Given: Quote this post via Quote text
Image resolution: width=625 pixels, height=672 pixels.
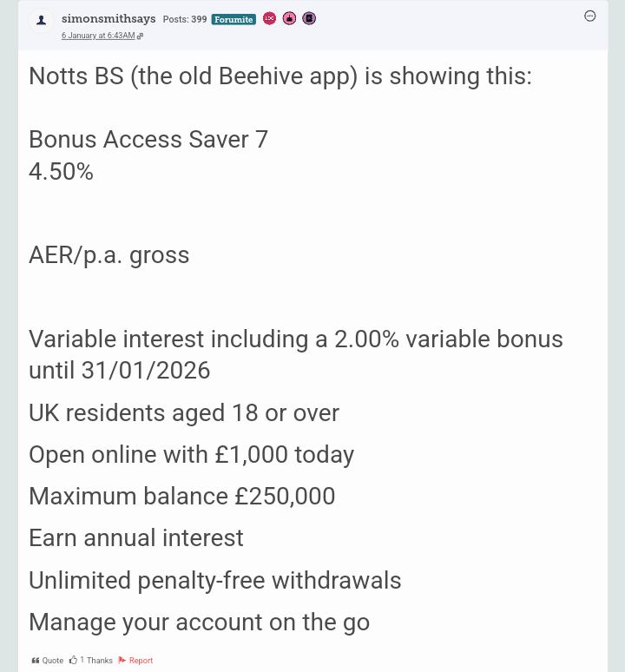Looking at the screenshot, I should point(53,661).
